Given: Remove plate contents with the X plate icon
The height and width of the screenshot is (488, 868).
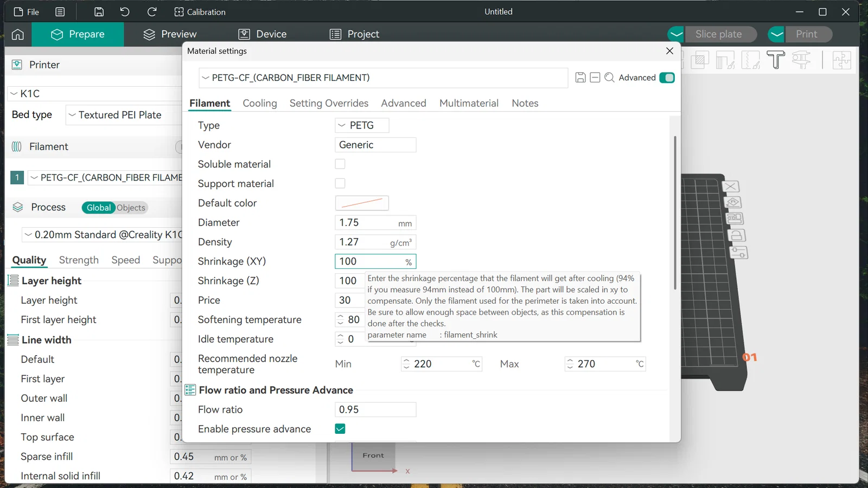Looking at the screenshot, I should tap(731, 187).
